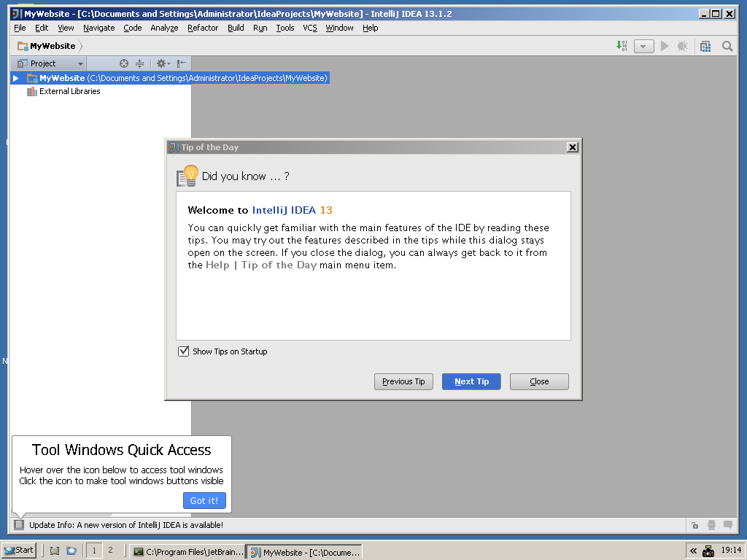Open the Build menu
Image resolution: width=747 pixels, height=560 pixels.
(236, 28)
